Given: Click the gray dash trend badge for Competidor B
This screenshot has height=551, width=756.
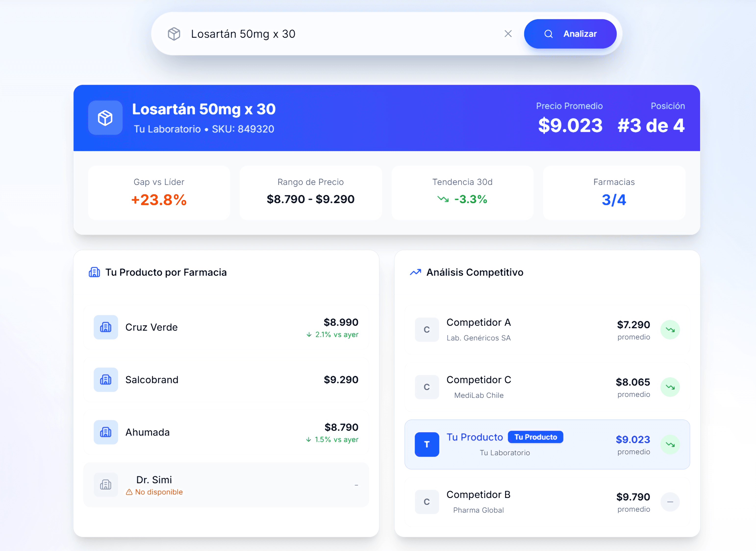Looking at the screenshot, I should pos(671,502).
